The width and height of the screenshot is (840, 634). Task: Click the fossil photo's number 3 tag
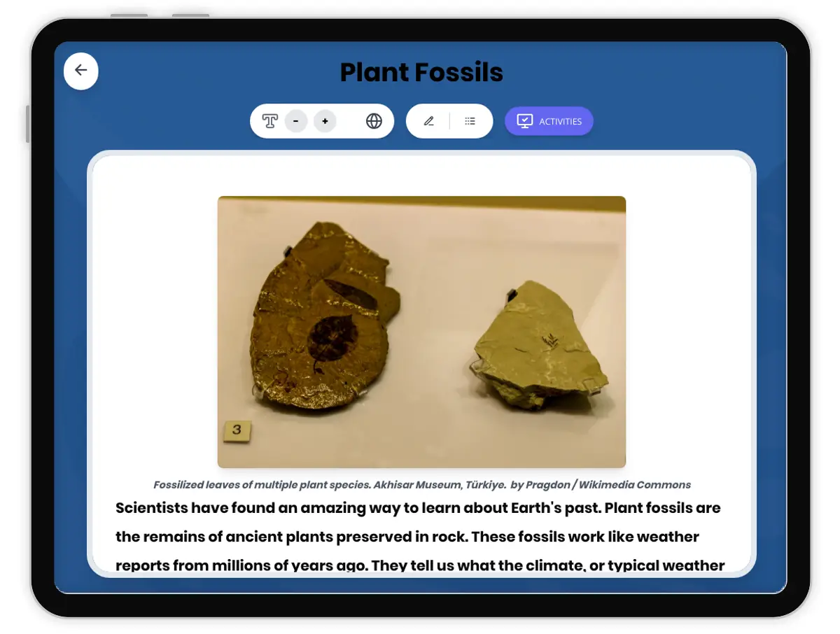tap(237, 430)
